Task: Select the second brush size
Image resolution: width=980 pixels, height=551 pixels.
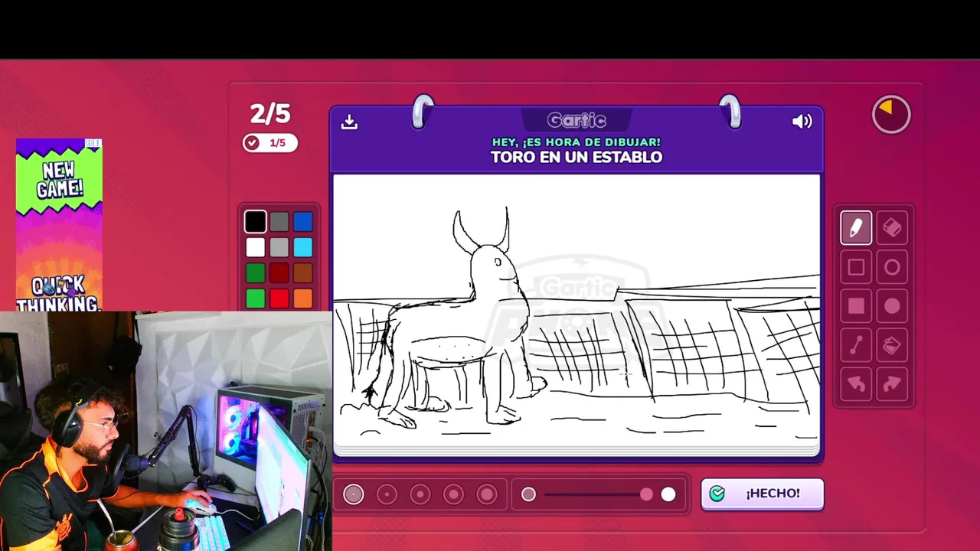Action: pyautogui.click(x=387, y=494)
